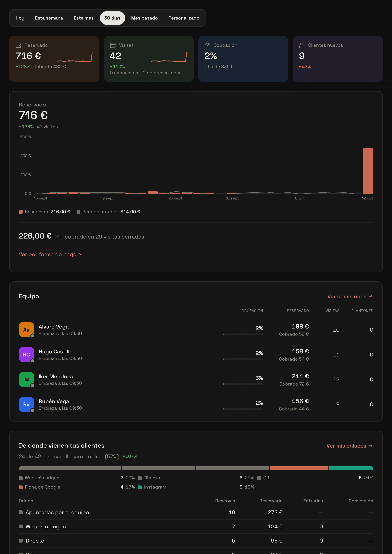Click Rubén Vega's blue RV avatar
This screenshot has width=392, height=554.
(x=26, y=404)
